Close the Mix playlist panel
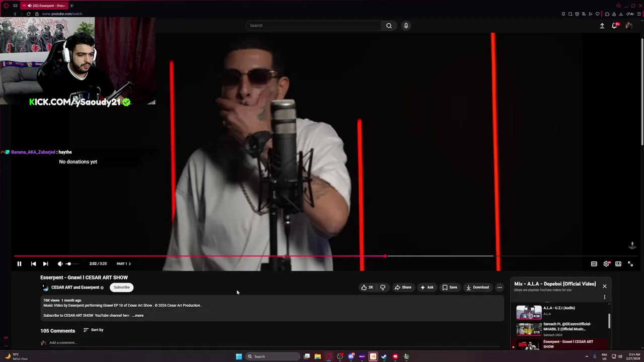 coord(605,286)
